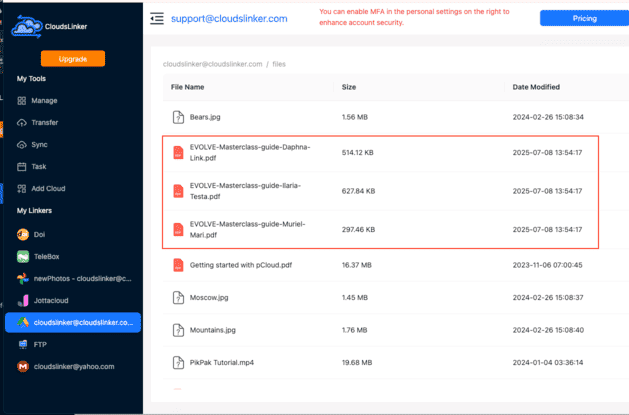The image size is (629, 415).
Task: Click the Transfer cloud upload icon
Action: coord(22,123)
